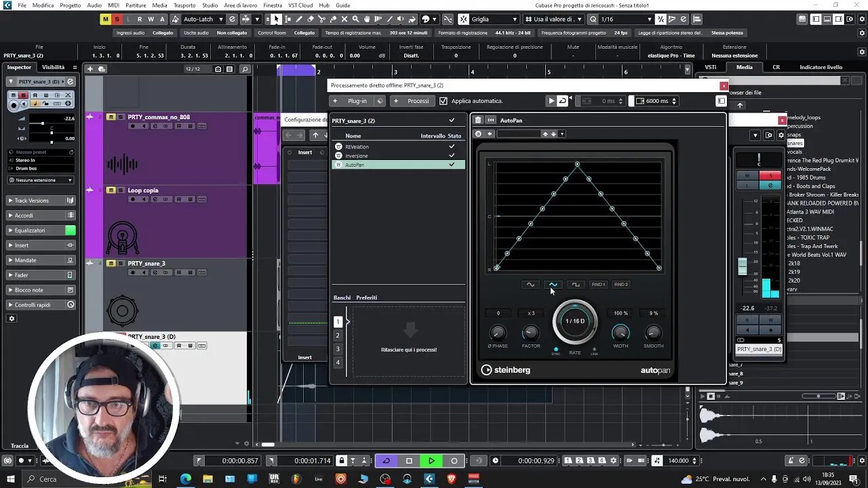
Task: Toggle global Solo button in toolbar
Action: pos(117,19)
